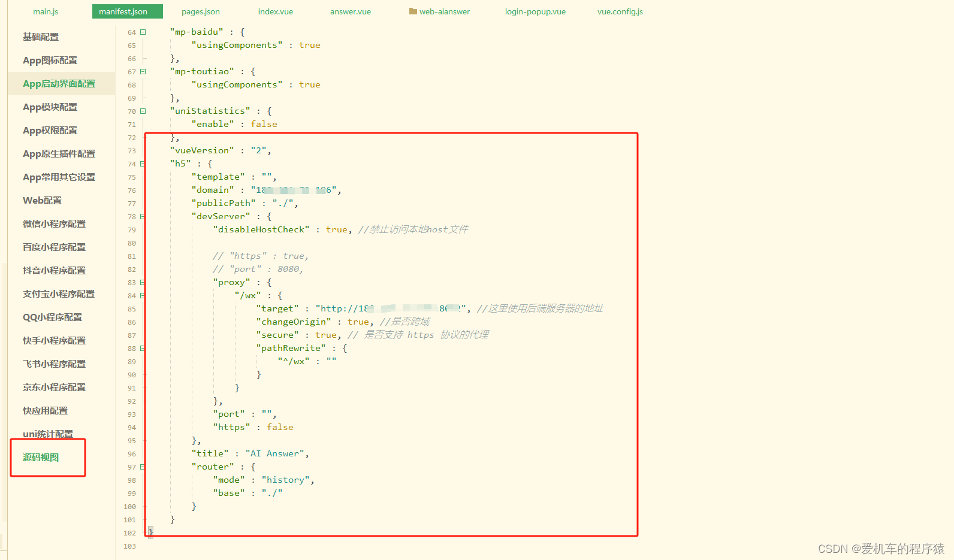Screen dimensions: 954x560
Task: Click "enable" key on line 71
Action: coord(213,124)
